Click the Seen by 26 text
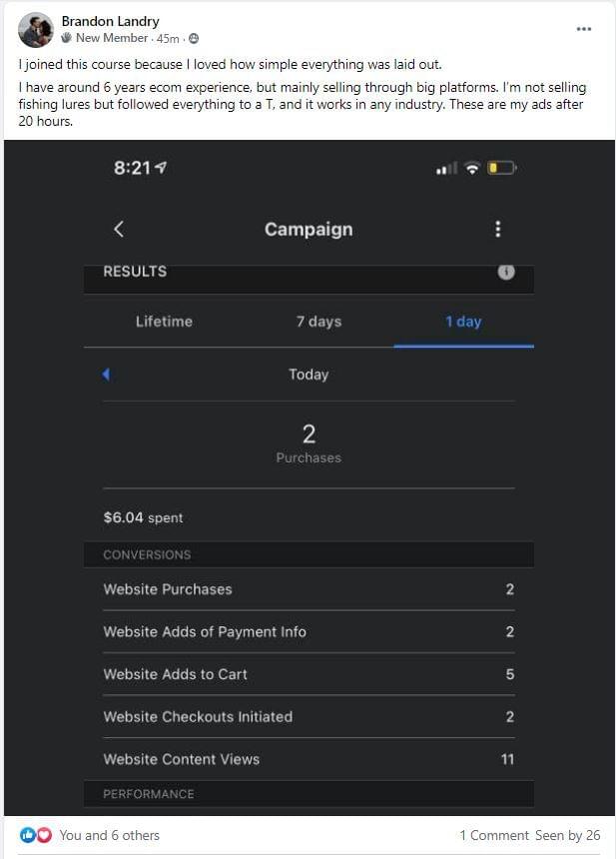616x859 pixels. pyautogui.click(x=567, y=835)
